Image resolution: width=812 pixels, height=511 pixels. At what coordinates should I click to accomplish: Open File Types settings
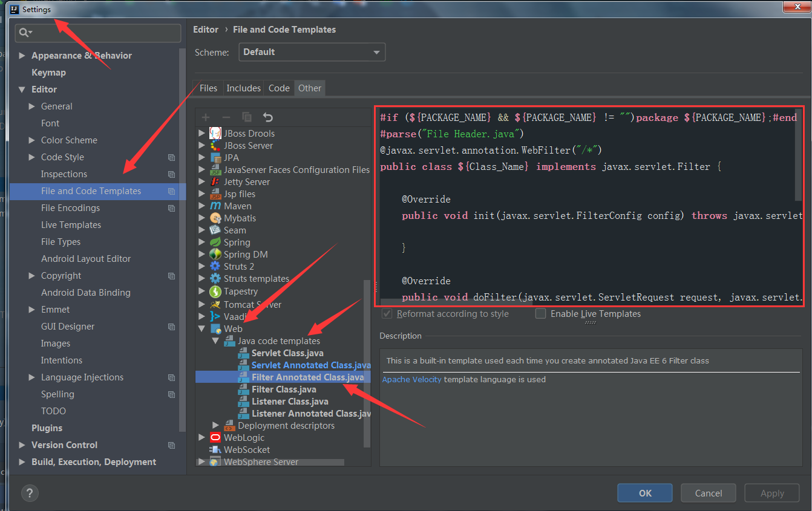pyautogui.click(x=61, y=241)
